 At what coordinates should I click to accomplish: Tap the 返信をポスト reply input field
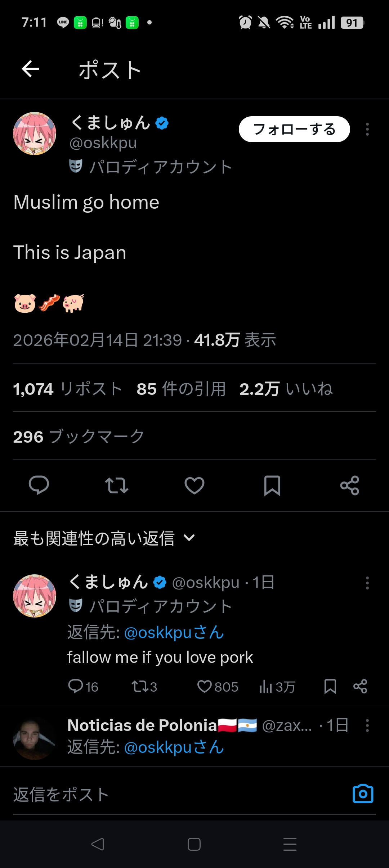pyautogui.click(x=180, y=794)
